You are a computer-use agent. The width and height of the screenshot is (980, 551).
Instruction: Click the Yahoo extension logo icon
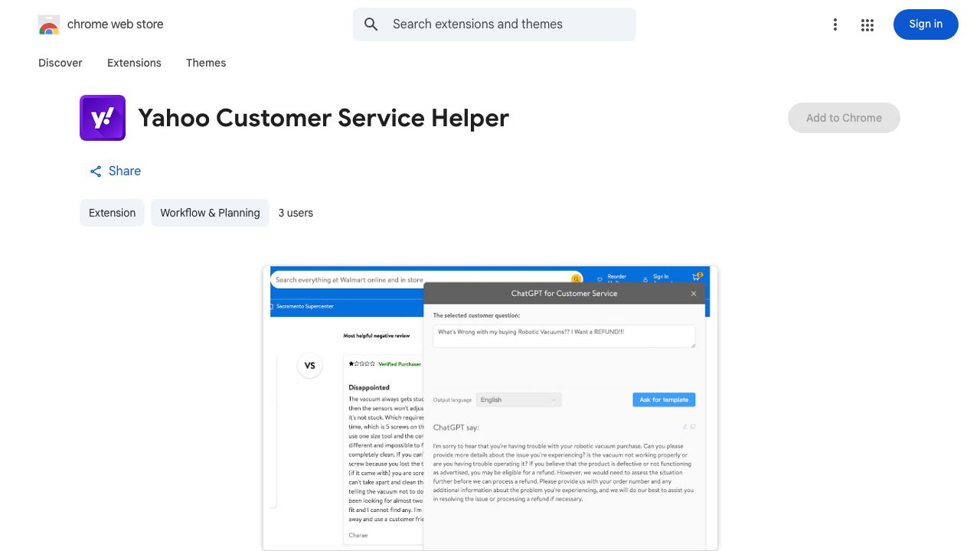103,118
